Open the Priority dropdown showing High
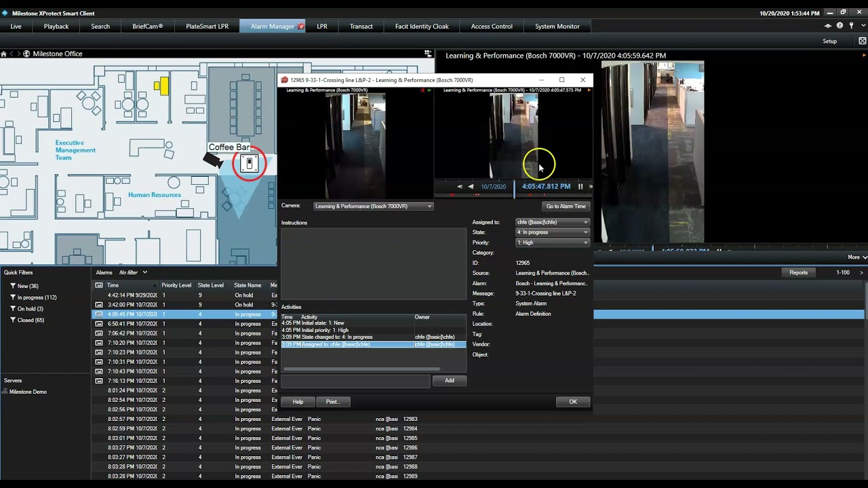 552,243
